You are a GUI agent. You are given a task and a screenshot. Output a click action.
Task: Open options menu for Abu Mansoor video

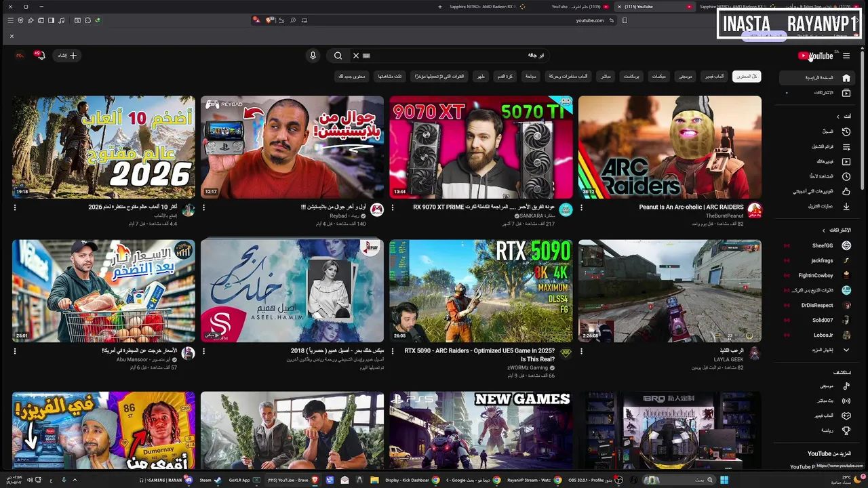pos(15,352)
